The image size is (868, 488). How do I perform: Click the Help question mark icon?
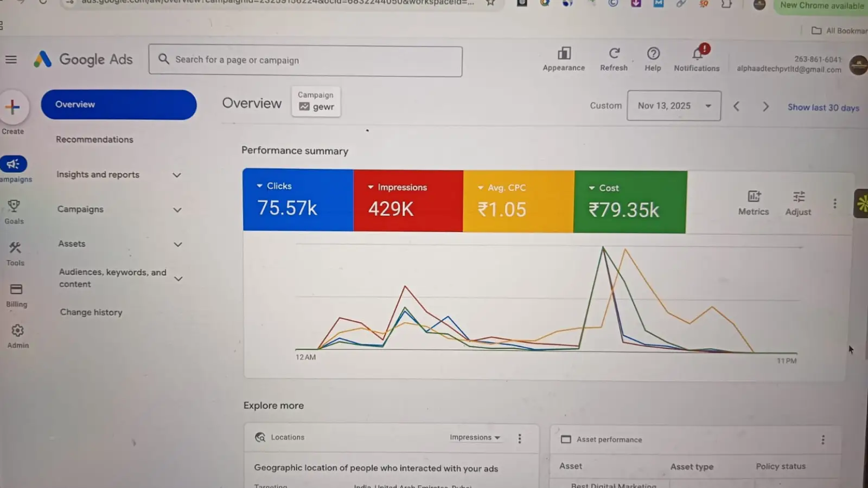[x=653, y=54]
